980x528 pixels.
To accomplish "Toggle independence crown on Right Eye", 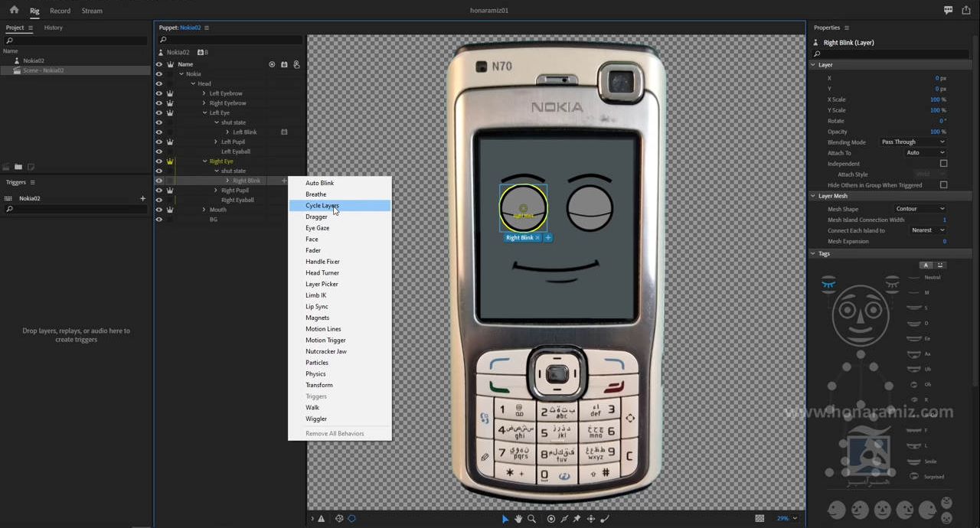I will (x=170, y=161).
